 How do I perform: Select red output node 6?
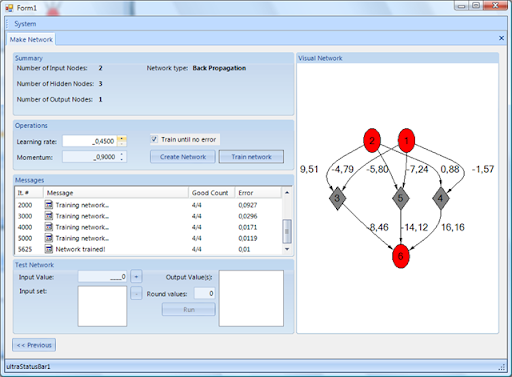[401, 256]
